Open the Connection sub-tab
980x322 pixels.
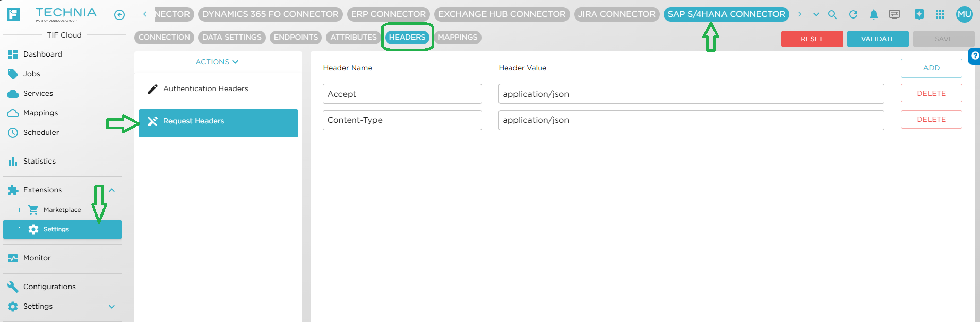(x=164, y=37)
